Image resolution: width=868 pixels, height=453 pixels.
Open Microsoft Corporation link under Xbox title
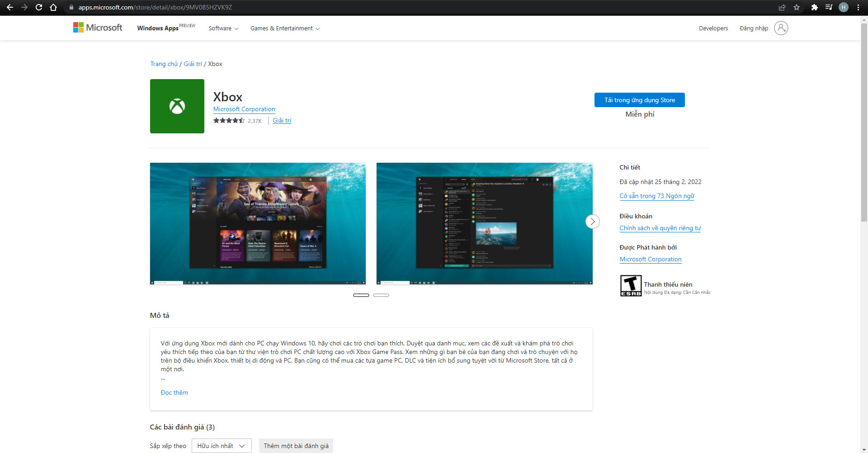click(x=244, y=109)
